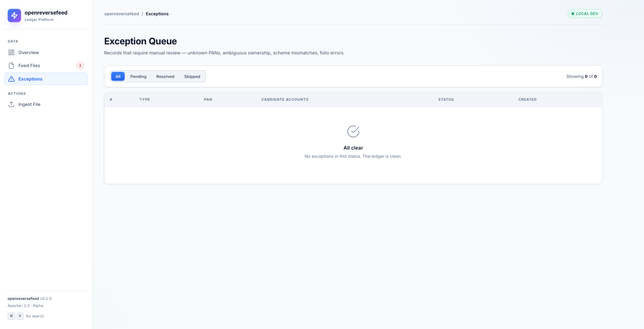Click the CANDIDATE ACCOUNTS column header
This screenshot has height=329, width=644.
[285, 100]
